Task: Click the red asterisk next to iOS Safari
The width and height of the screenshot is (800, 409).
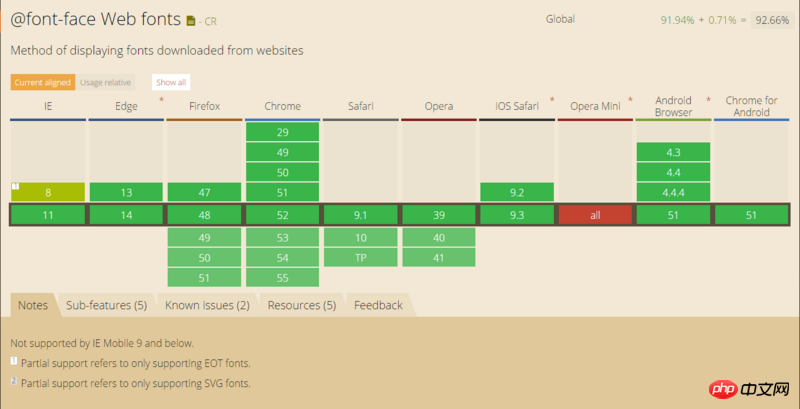Action: 552,99
